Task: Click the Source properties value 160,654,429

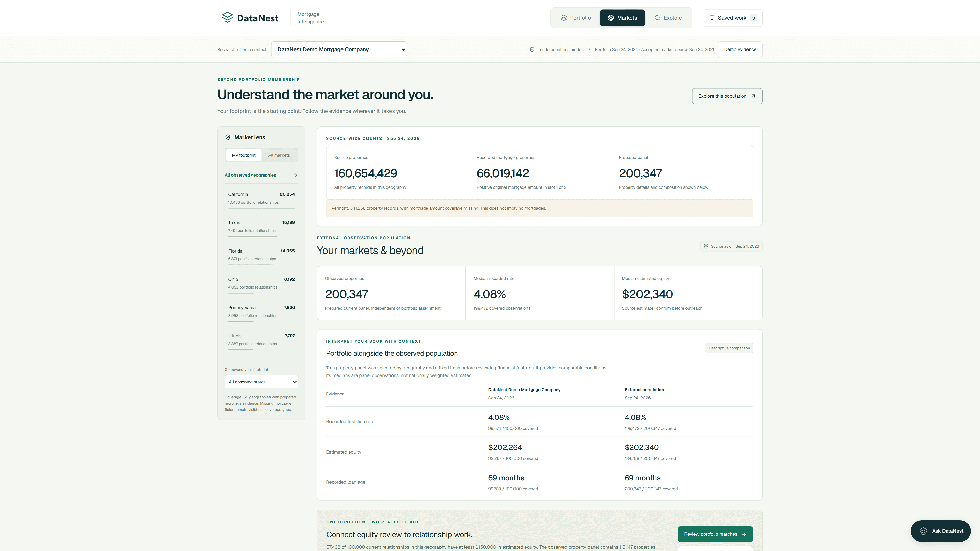Action: click(x=365, y=173)
